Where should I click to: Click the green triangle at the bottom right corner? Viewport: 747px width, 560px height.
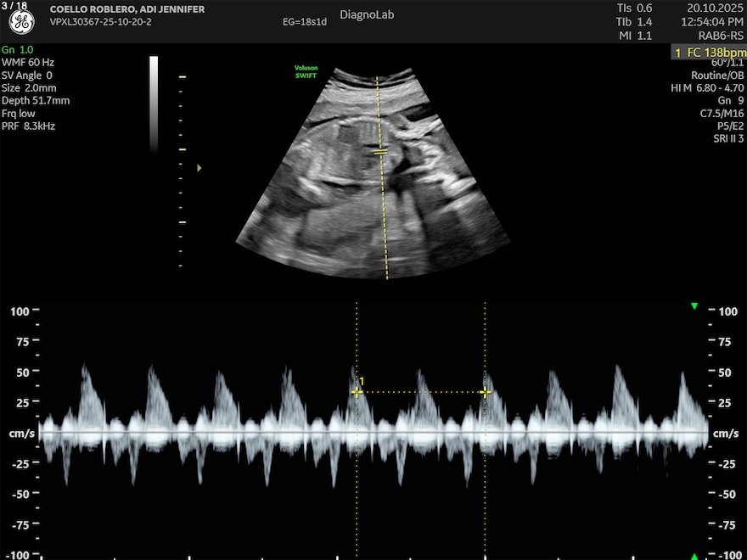[x=694, y=556]
